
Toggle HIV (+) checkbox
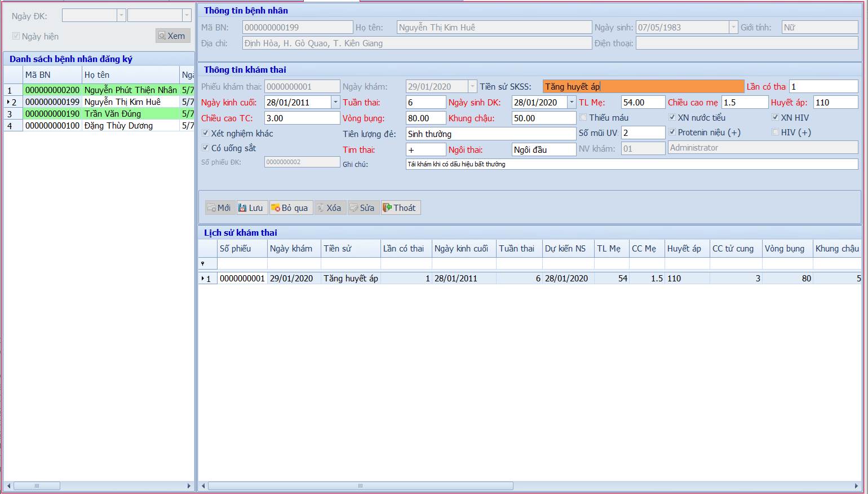(x=776, y=132)
